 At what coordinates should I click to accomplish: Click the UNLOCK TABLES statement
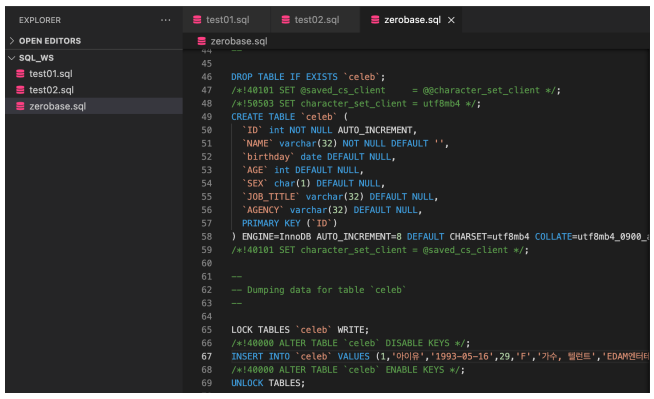click(268, 383)
